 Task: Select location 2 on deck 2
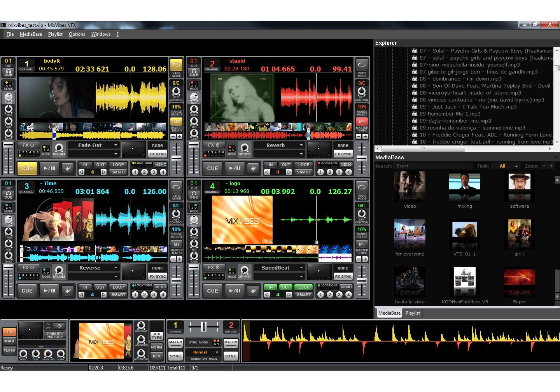tap(330, 172)
